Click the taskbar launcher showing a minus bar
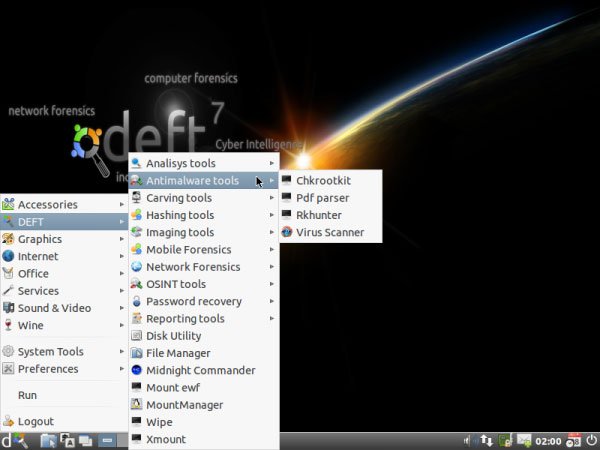 click(107, 441)
